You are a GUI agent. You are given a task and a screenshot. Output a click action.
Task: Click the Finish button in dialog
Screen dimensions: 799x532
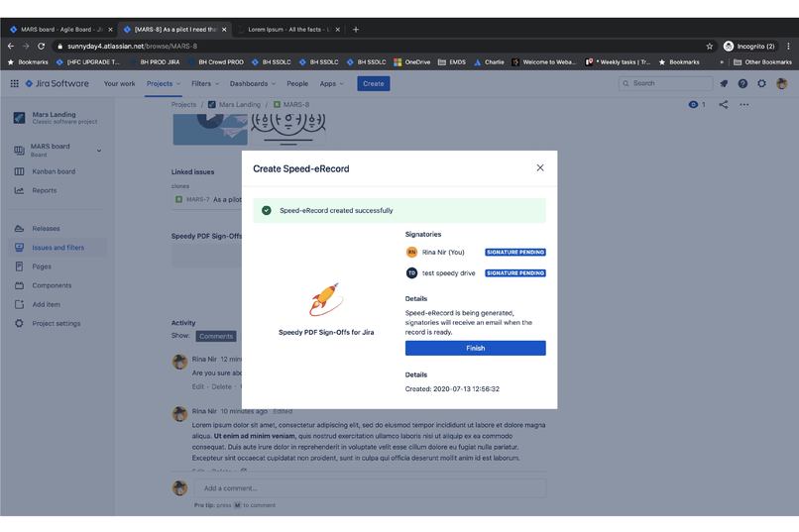(475, 348)
